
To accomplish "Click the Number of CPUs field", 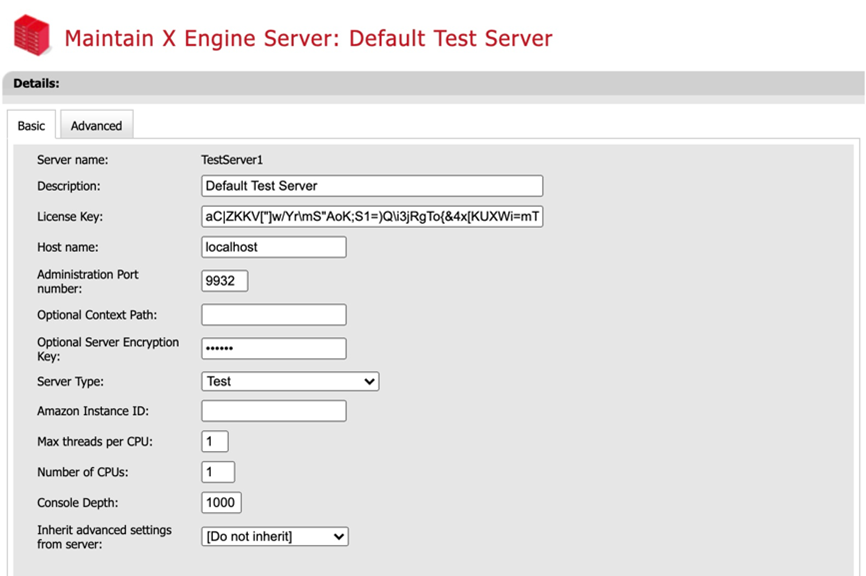I will 218,472.
